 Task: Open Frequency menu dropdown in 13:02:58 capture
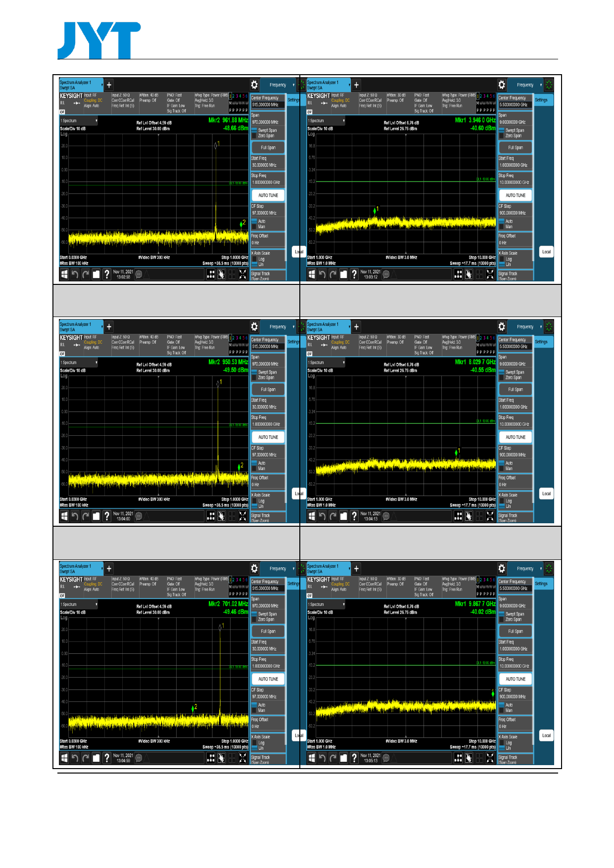tap(278, 85)
